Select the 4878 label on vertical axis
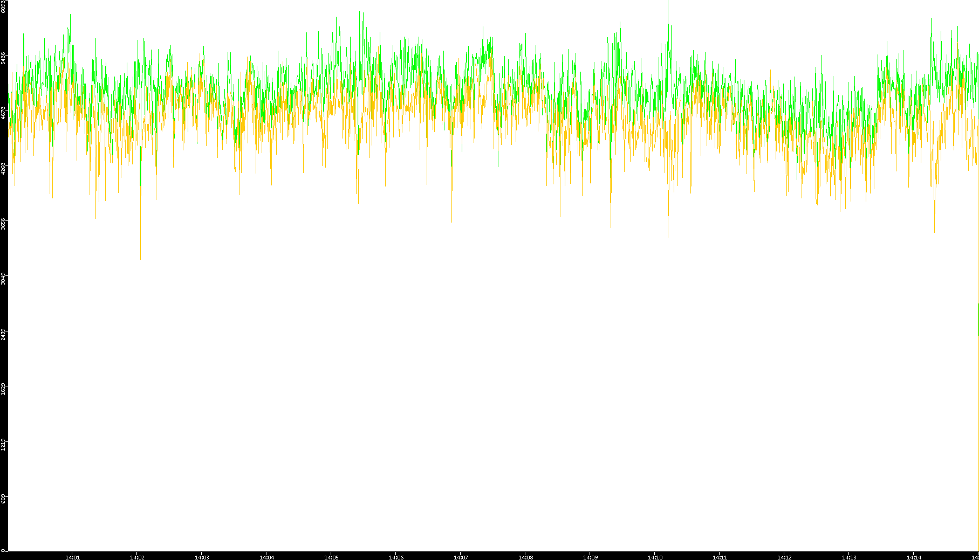This screenshot has height=560, width=979. coord(3,113)
